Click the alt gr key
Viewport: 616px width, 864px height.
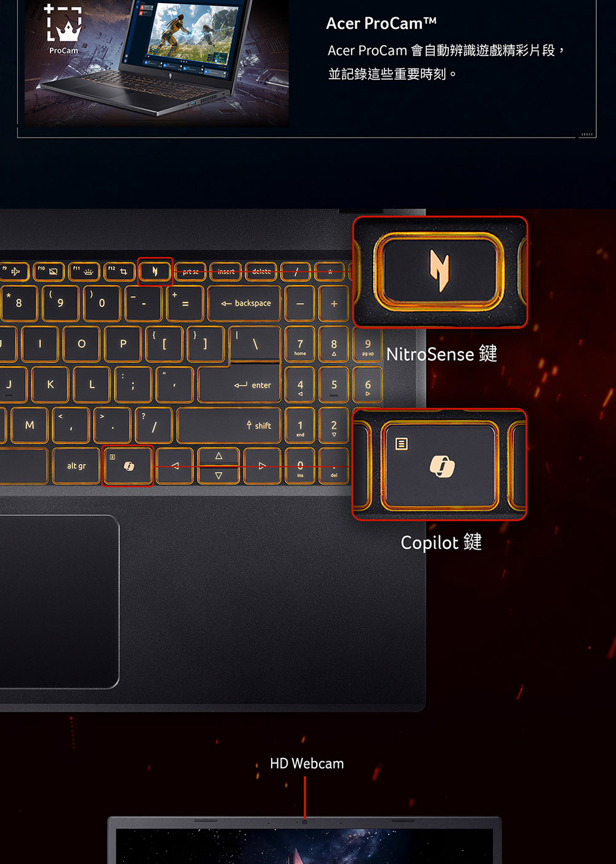76,466
